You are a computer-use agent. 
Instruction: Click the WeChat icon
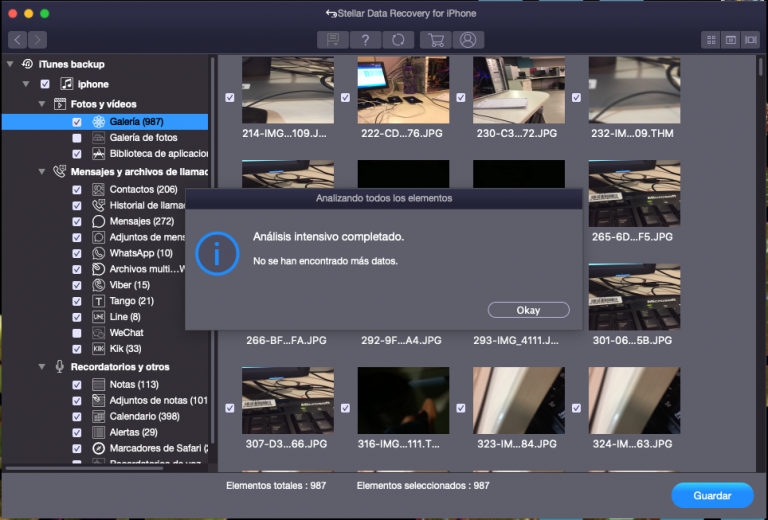(98, 333)
